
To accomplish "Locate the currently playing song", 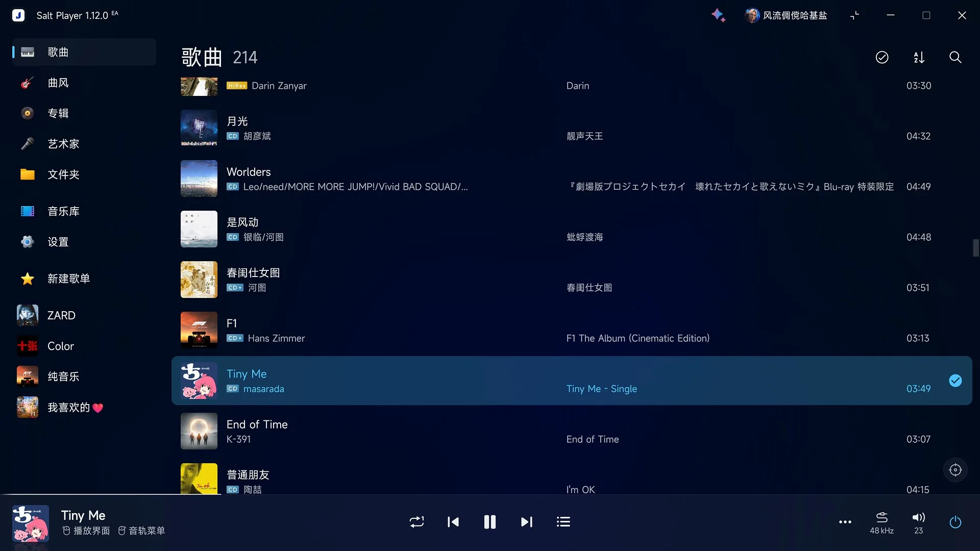I will (955, 470).
